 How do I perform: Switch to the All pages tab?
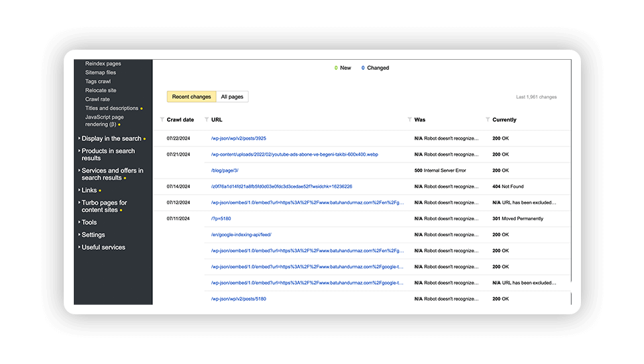232,97
